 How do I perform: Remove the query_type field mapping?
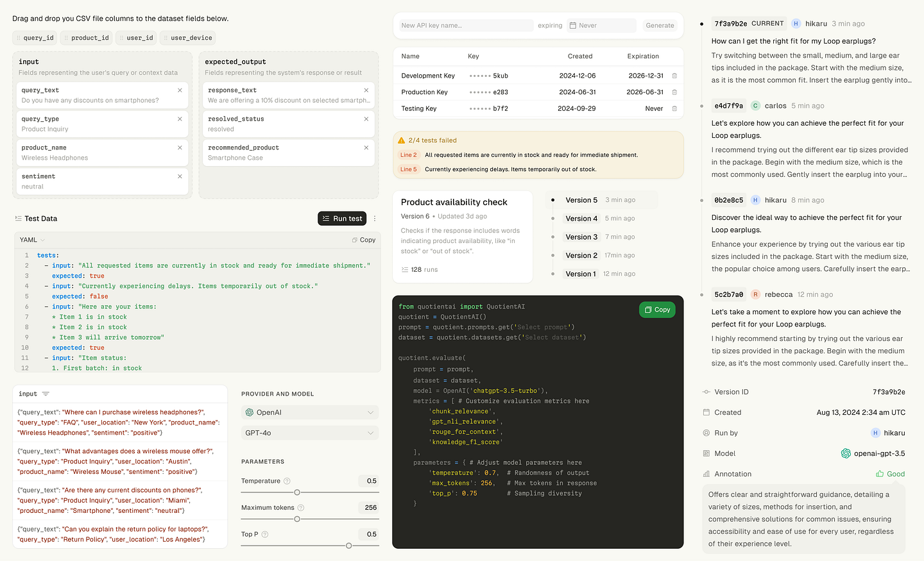pyautogui.click(x=180, y=119)
